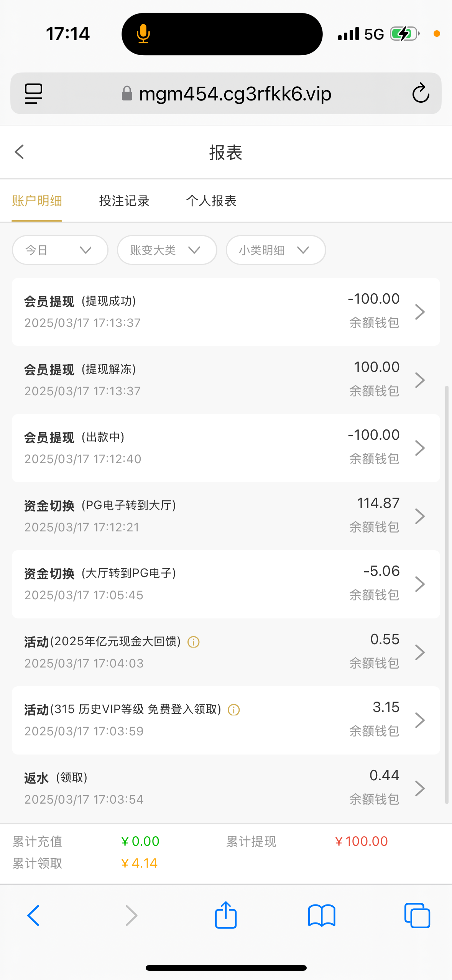The height and width of the screenshot is (980, 452).
Task: Select the 个人报表 tab
Action: tap(211, 201)
